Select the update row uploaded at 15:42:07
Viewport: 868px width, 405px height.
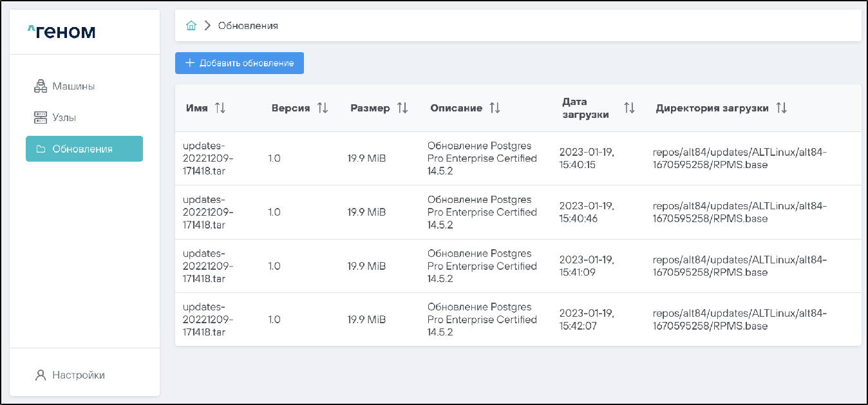pos(518,319)
